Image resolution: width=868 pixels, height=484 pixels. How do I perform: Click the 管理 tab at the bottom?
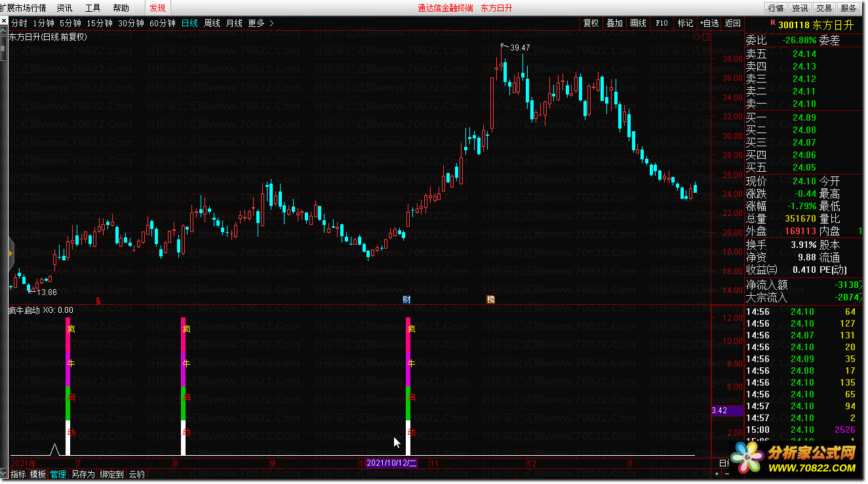pyautogui.click(x=58, y=474)
